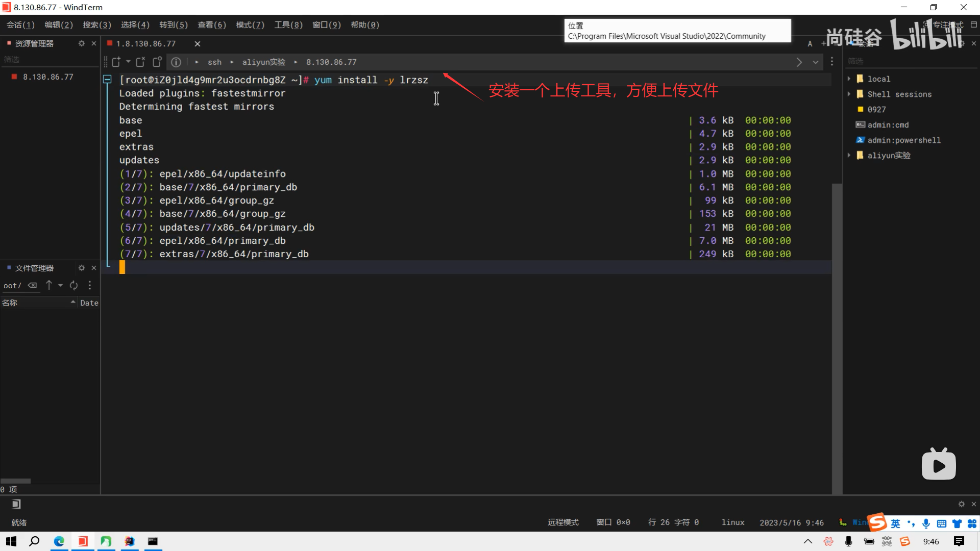Expand the aliyun实验 folder in sessions tree
Image resolution: width=980 pixels, height=551 pixels.
tap(849, 155)
